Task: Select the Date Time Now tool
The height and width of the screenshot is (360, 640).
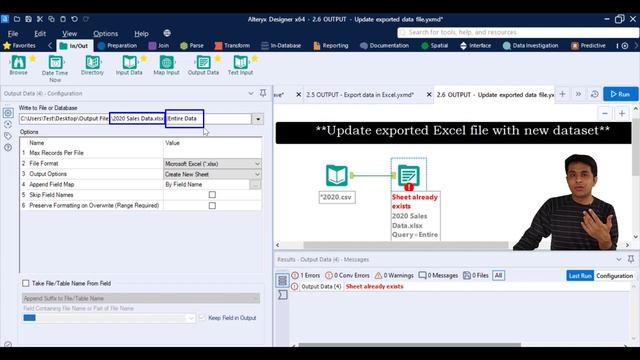Action: point(55,62)
